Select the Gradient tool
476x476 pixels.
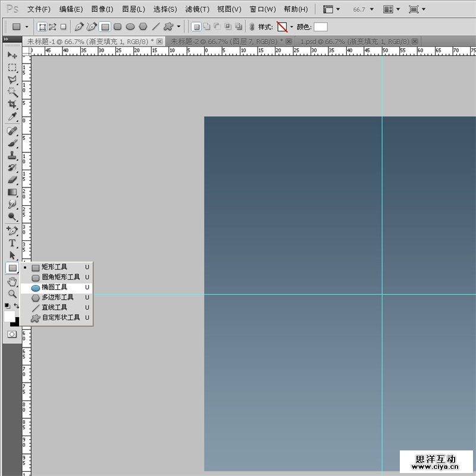pyautogui.click(x=12, y=192)
